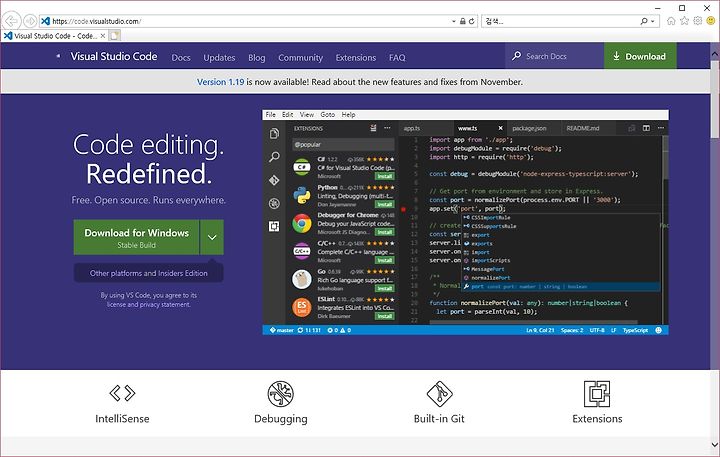The height and width of the screenshot is (457, 720).
Task: Click scrollbar down arrow at bottom
Action: point(714,445)
